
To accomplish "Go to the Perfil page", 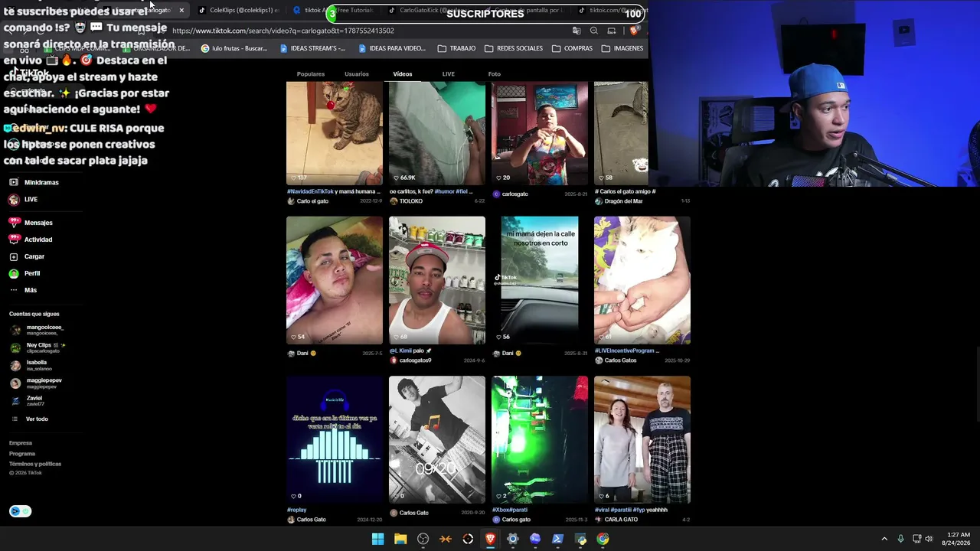I will (24, 273).
